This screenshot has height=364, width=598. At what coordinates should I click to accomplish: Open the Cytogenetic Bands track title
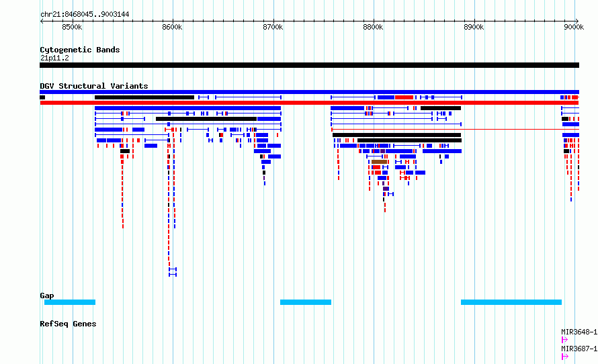(80, 50)
